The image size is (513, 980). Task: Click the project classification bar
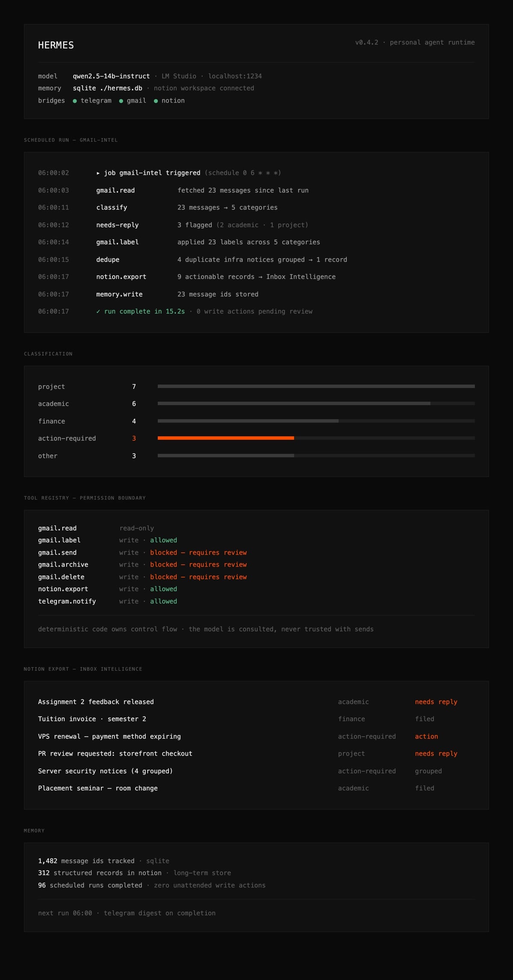pyautogui.click(x=316, y=386)
